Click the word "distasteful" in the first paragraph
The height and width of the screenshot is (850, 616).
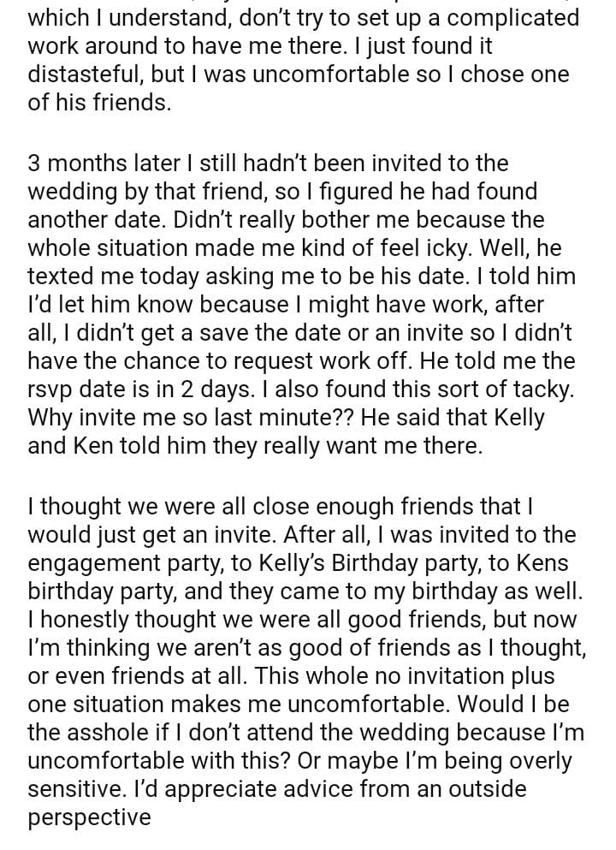[86, 74]
